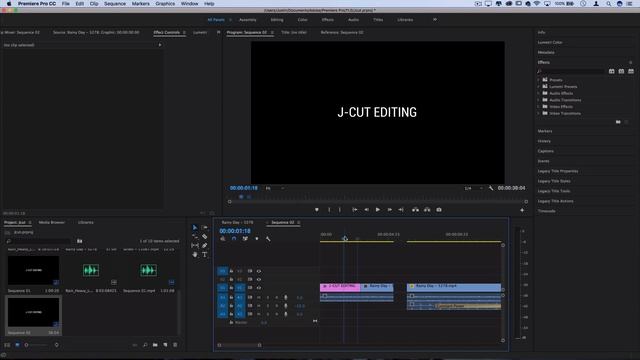Open the Media Browser tab
This screenshot has width=640, height=360.
52,222
